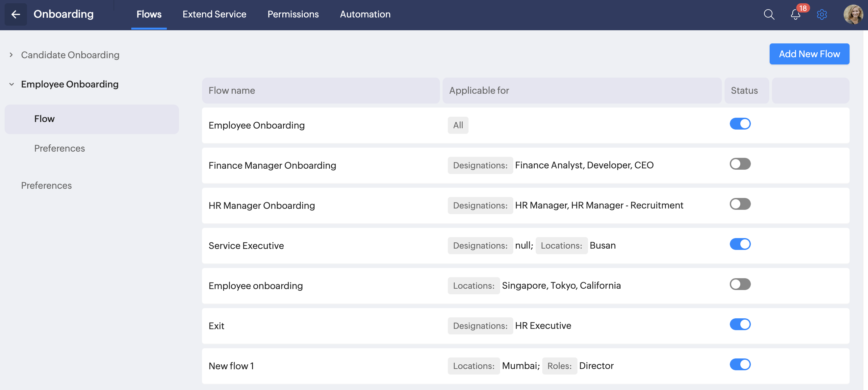This screenshot has height=390, width=868.
Task: Switch to the Permissions tab
Action: click(293, 14)
